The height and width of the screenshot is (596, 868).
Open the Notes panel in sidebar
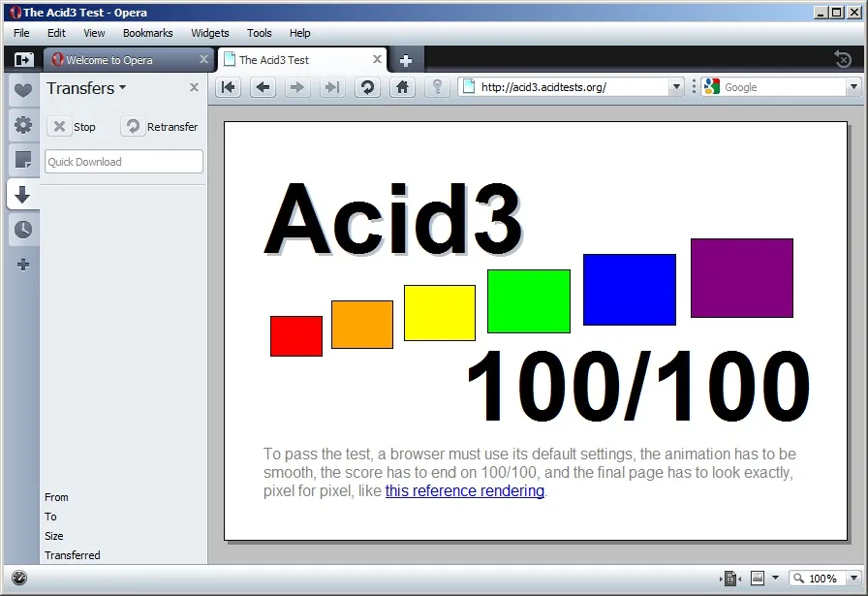point(23,160)
